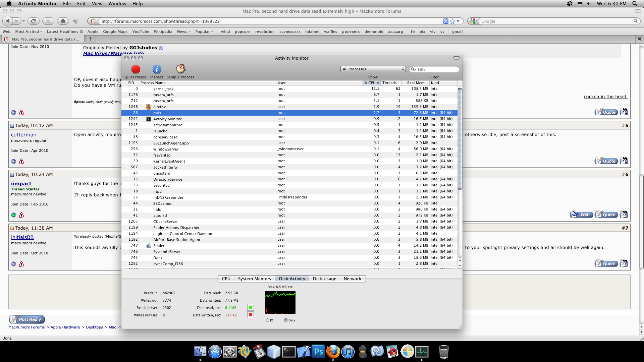Select the Data radio button
Screen dimensions: 644x362
286,320
